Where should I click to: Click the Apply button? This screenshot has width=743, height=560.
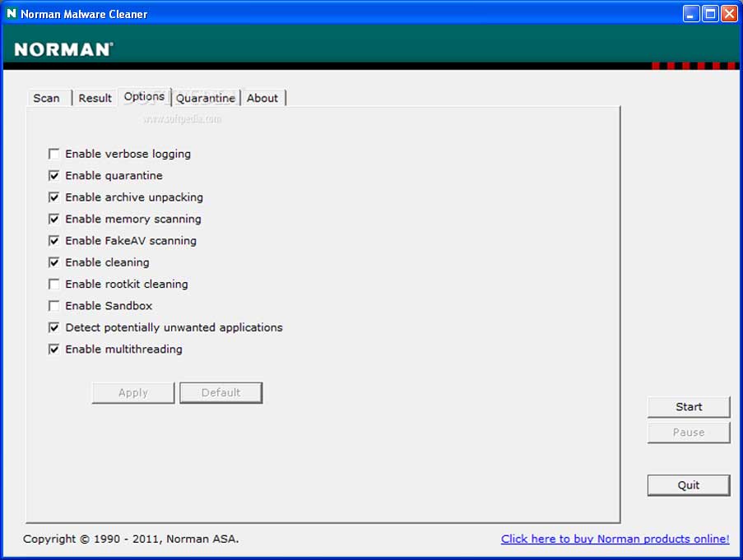click(x=133, y=393)
